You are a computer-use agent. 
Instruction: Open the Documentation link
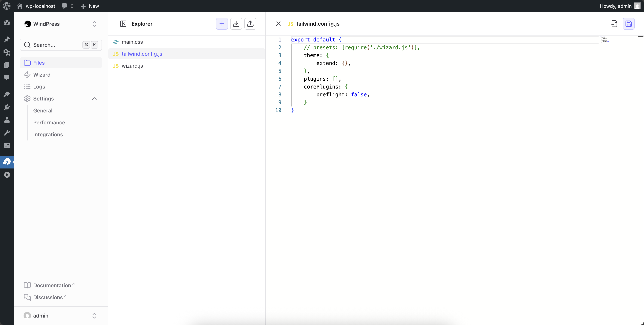click(49, 285)
